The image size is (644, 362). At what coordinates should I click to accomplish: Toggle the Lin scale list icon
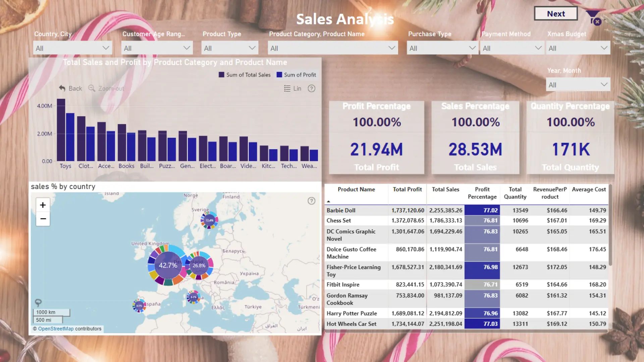[287, 88]
